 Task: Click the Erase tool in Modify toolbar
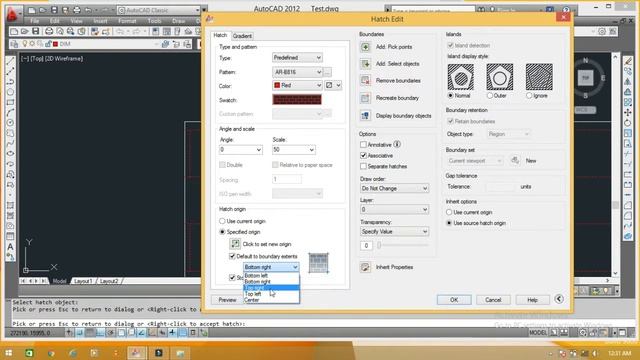[x=628, y=61]
